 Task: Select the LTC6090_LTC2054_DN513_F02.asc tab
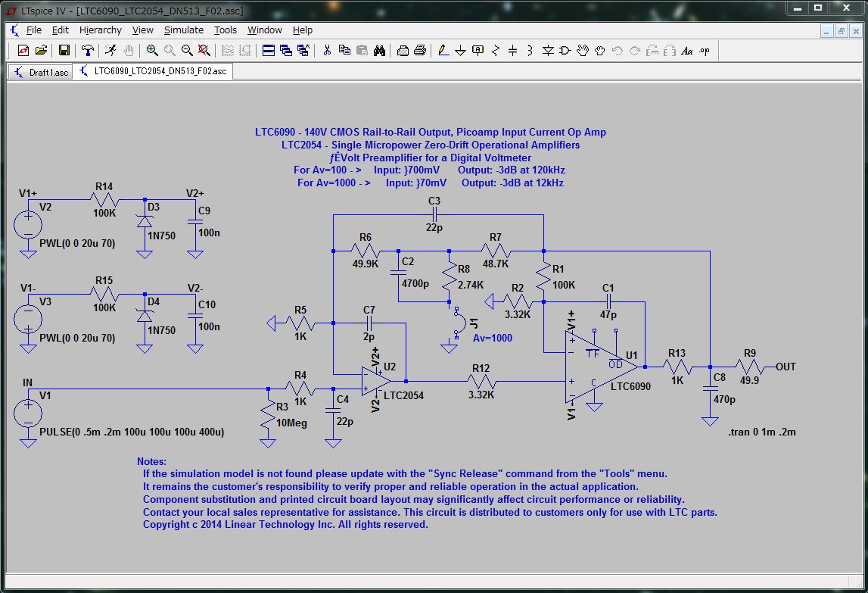click(x=154, y=71)
